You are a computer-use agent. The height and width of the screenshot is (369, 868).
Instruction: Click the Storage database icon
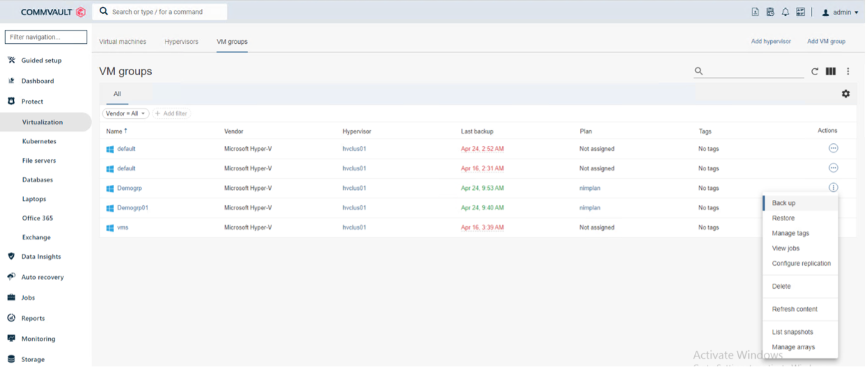[11, 359]
